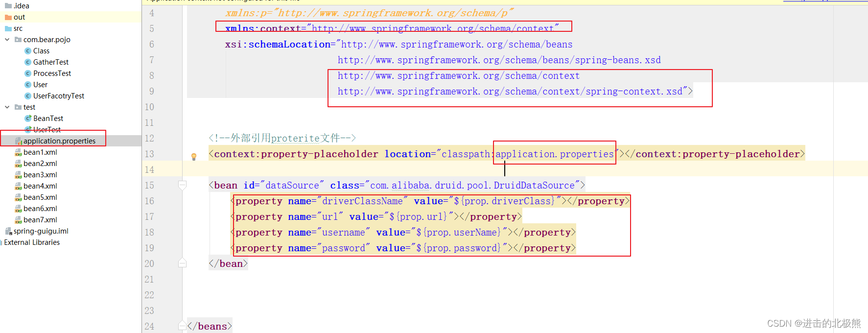Click the bean4.xml file icon
Screen dimensions: 868x333
18,186
